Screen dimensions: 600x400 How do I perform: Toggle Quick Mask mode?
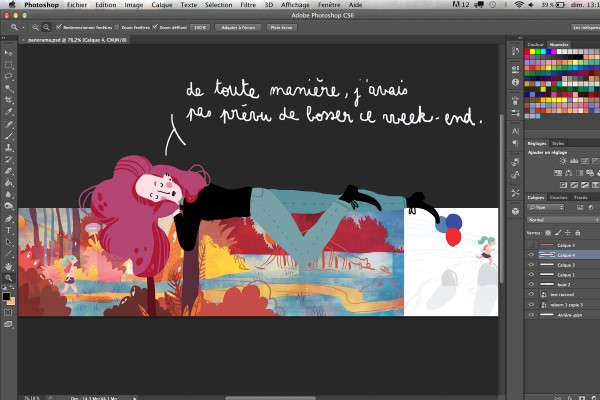[x=8, y=313]
